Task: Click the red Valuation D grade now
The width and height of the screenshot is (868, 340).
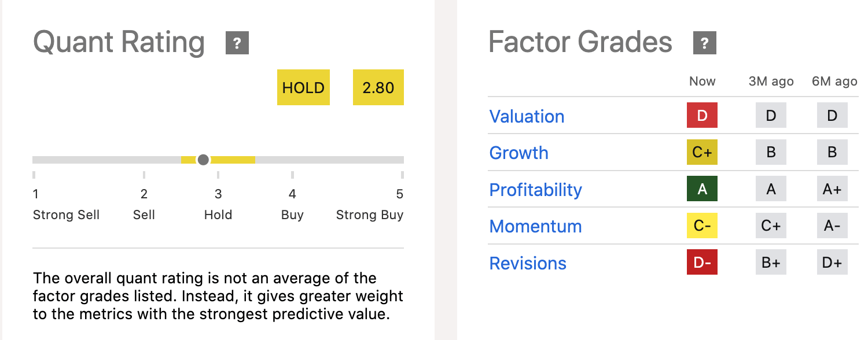Action: click(x=702, y=116)
